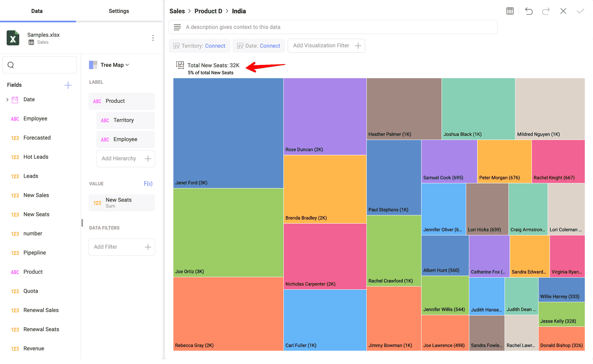Click the Carl Fuller (1K) tile
The height and width of the screenshot is (364, 593).
[x=325, y=320]
